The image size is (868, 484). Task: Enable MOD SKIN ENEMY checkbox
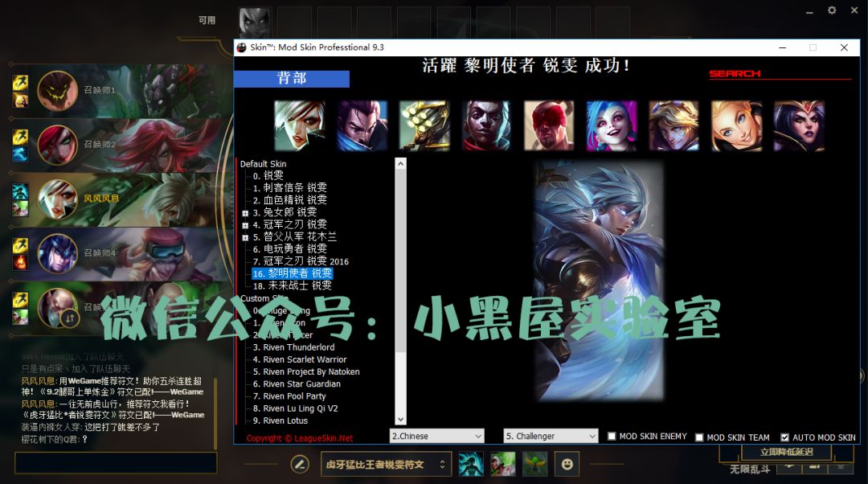pyautogui.click(x=612, y=437)
